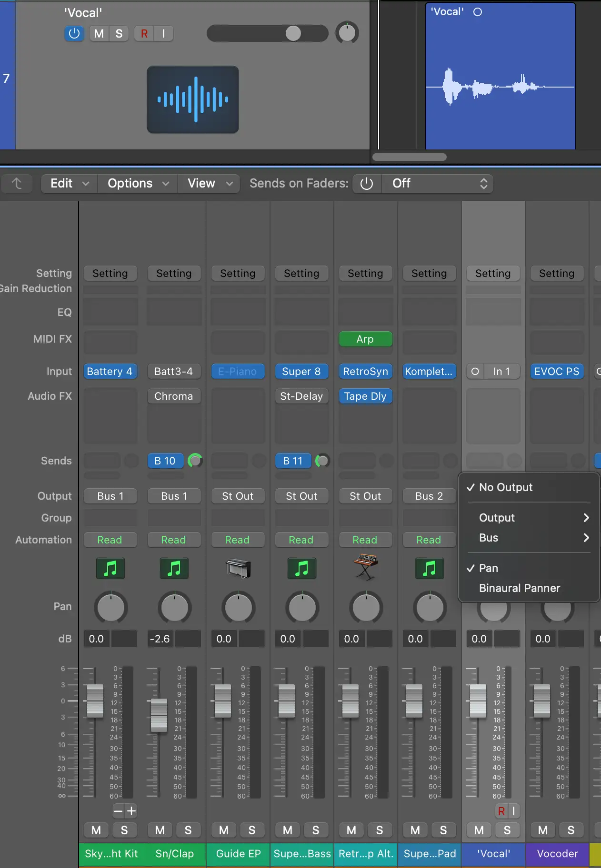The width and height of the screenshot is (601, 868).
Task: Click the Sn/Clap volume fader handle
Action: [x=159, y=715]
